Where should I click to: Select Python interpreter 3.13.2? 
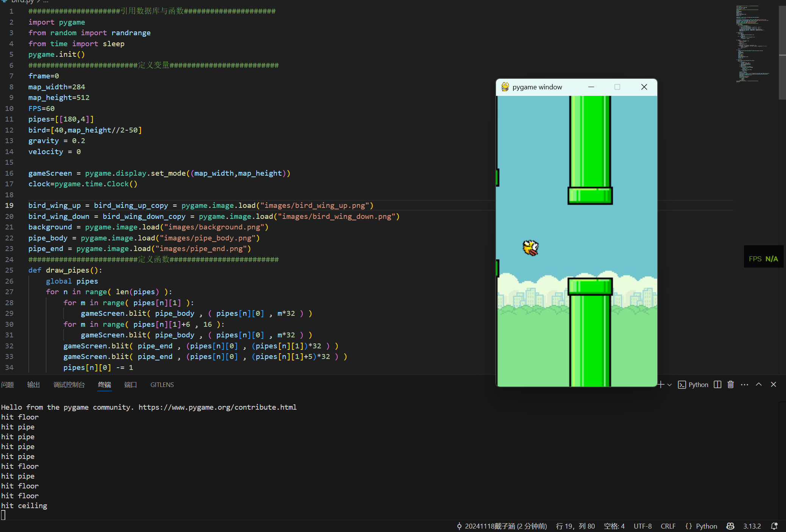(752, 526)
